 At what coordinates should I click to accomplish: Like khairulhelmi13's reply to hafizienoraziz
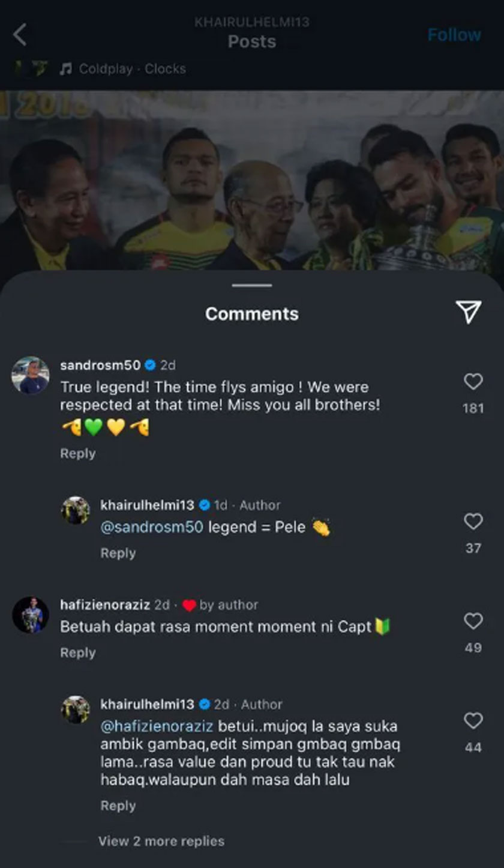pyautogui.click(x=473, y=721)
